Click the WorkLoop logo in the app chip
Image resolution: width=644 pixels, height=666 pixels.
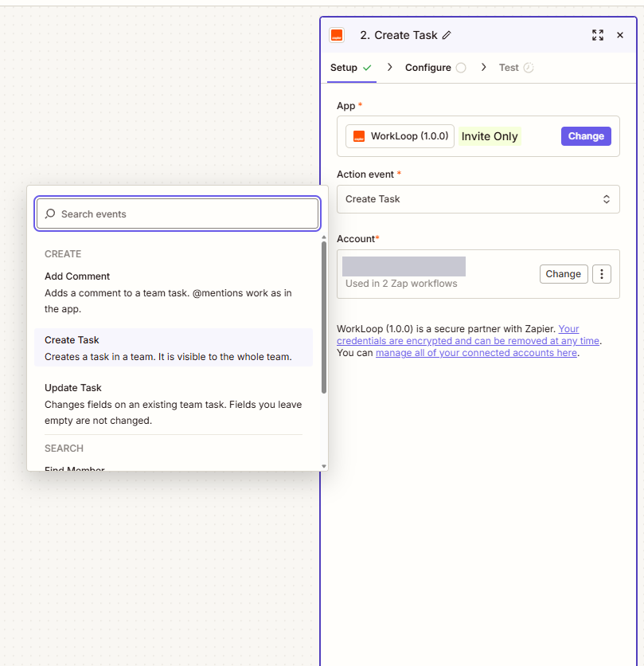(359, 136)
